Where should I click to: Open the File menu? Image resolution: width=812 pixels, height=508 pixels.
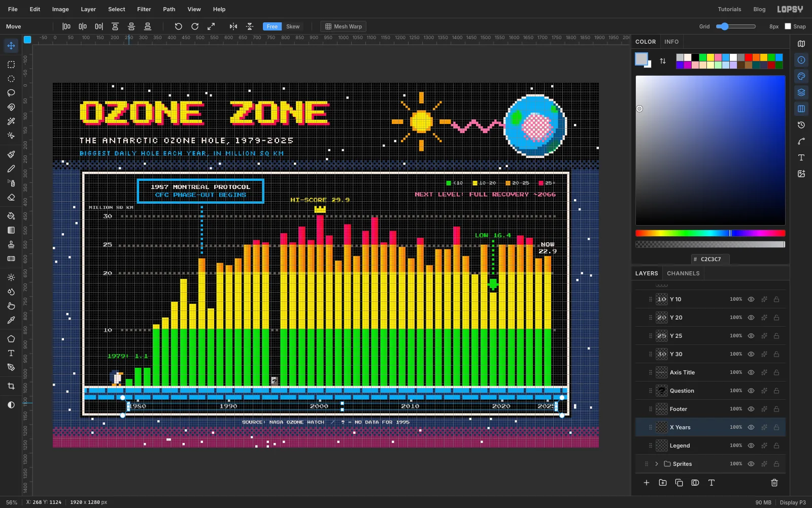click(x=13, y=9)
